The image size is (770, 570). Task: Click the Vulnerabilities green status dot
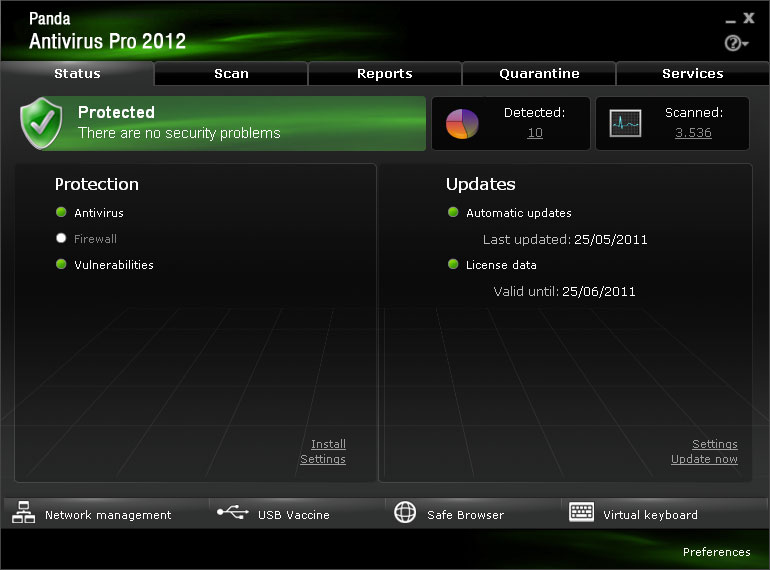[x=61, y=264]
